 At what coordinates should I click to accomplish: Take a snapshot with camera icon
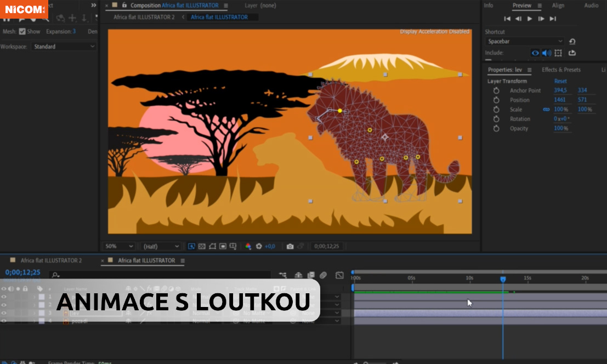290,246
